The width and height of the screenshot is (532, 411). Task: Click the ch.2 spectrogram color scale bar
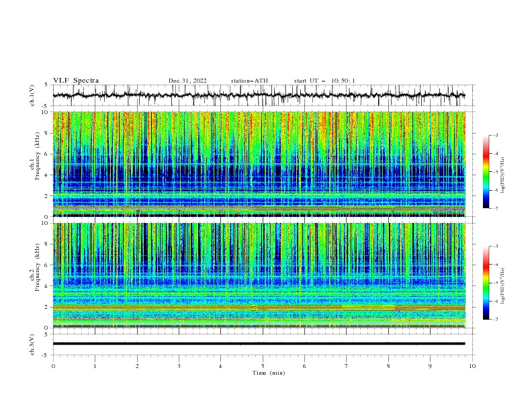pyautogui.click(x=486, y=283)
